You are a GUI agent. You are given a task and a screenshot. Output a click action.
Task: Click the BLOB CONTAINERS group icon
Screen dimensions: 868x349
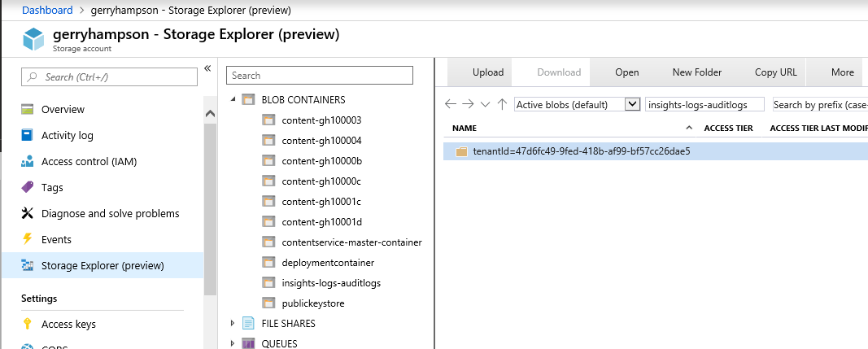[x=248, y=100]
